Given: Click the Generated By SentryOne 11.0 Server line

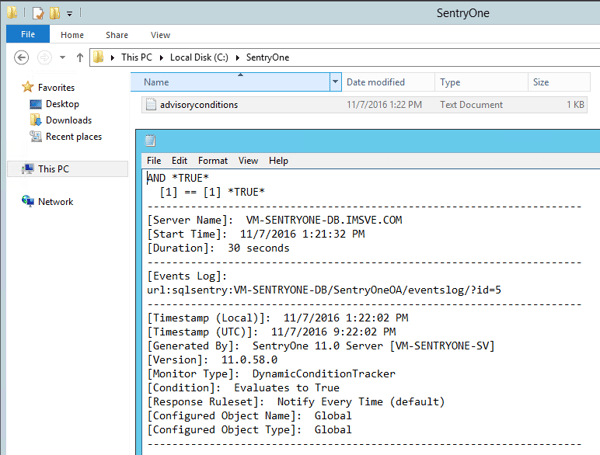Looking at the screenshot, I should (321, 346).
